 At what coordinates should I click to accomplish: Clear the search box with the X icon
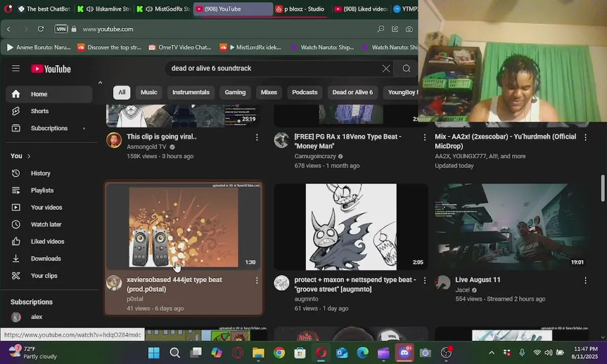click(386, 68)
